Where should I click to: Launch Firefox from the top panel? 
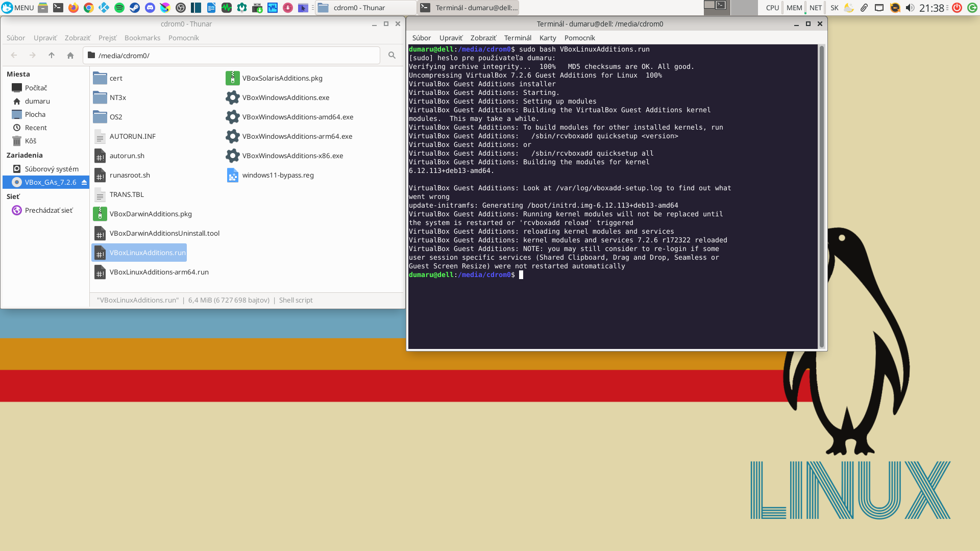click(x=73, y=8)
